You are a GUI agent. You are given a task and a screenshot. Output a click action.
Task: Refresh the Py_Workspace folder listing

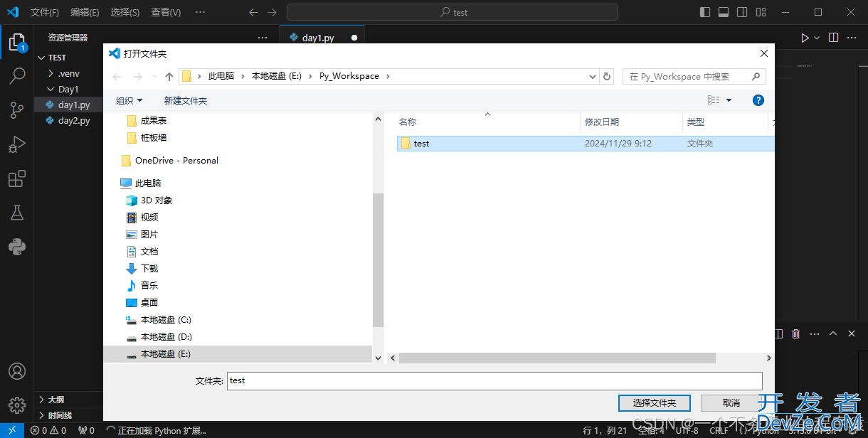click(607, 76)
